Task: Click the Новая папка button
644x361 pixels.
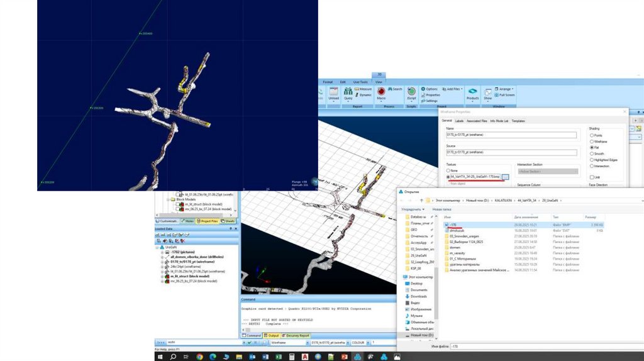Action: [441, 209]
